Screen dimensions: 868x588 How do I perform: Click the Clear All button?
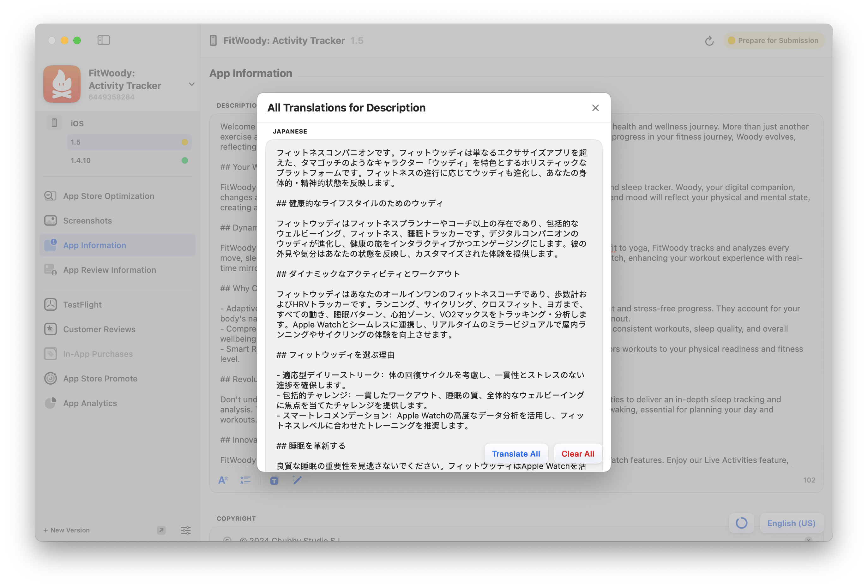577,453
